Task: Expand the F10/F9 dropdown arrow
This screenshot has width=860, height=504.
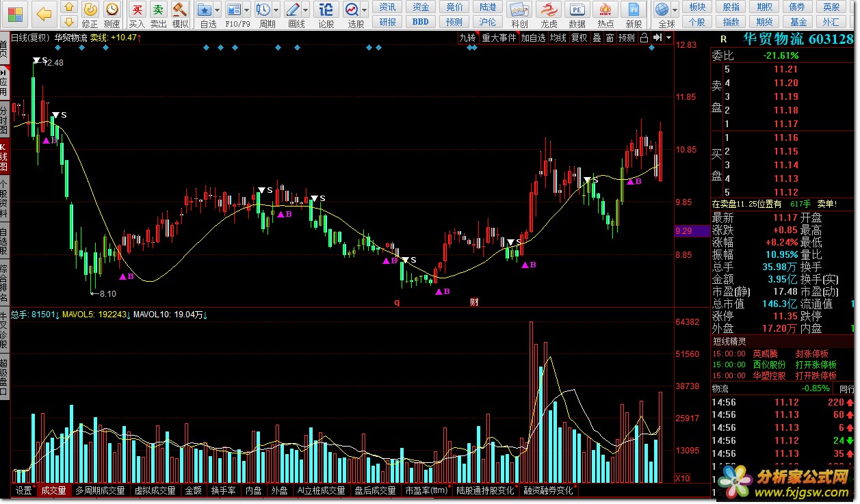Action: 247,11
